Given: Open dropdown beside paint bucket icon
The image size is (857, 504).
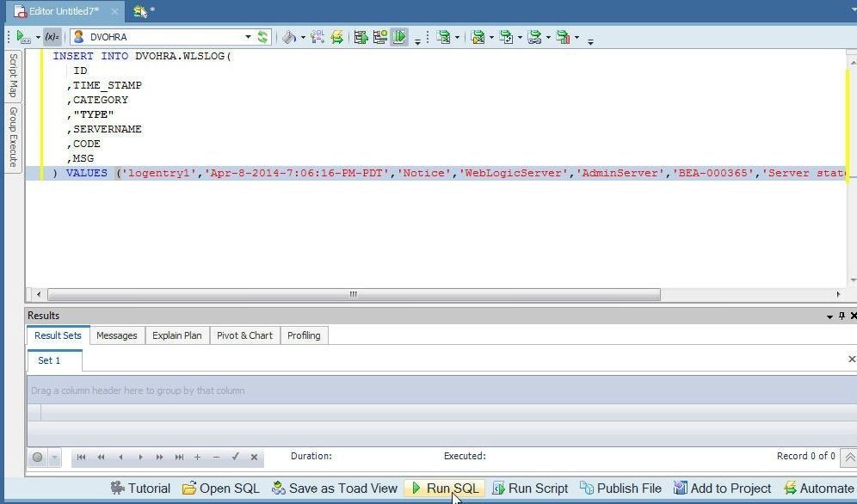Looking at the screenshot, I should [303, 37].
